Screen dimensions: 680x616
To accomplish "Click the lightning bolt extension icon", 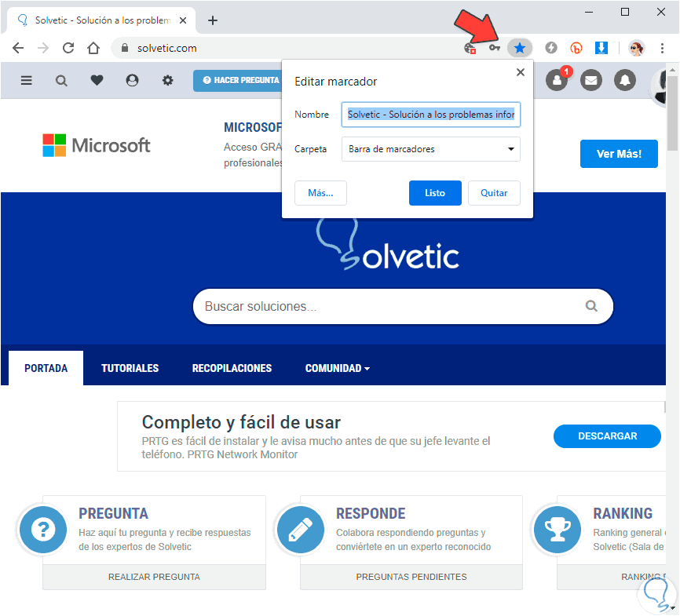I will point(551,48).
